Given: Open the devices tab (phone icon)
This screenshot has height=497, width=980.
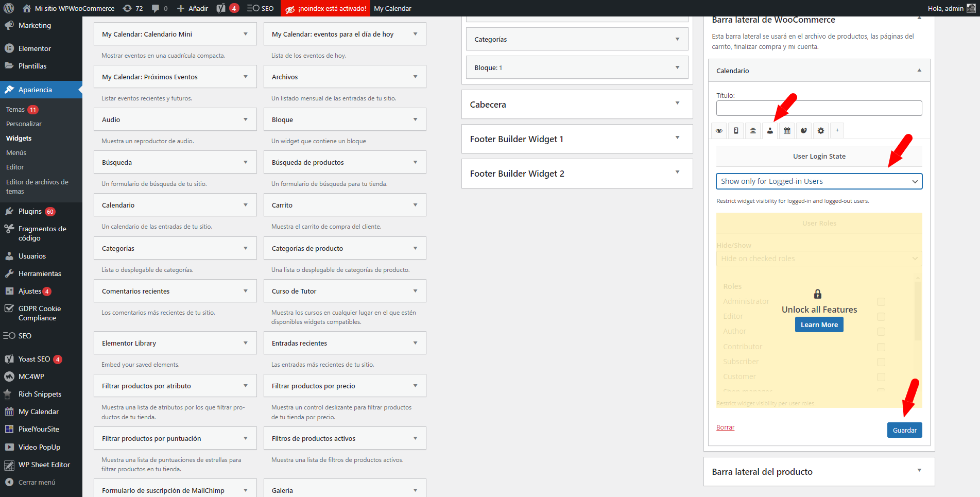Looking at the screenshot, I should click(x=736, y=131).
